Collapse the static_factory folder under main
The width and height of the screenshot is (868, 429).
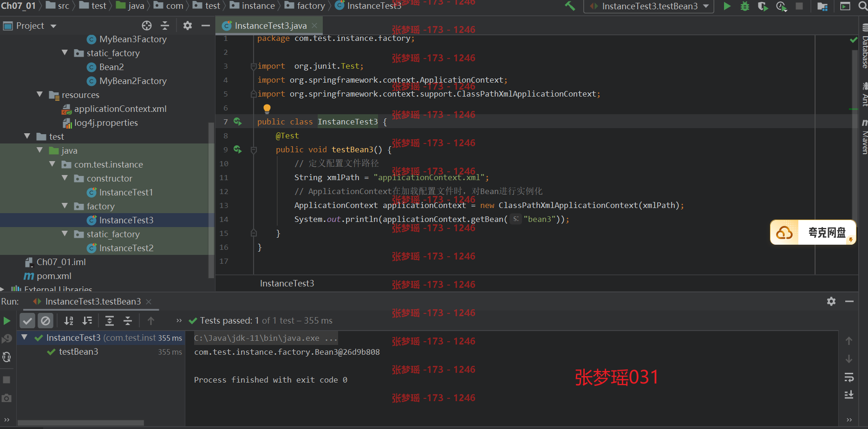[65, 52]
